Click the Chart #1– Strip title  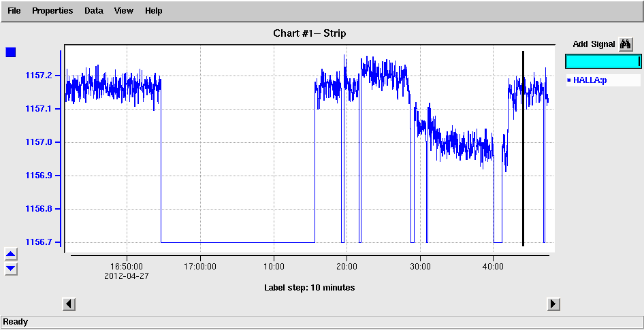pyautogui.click(x=310, y=33)
